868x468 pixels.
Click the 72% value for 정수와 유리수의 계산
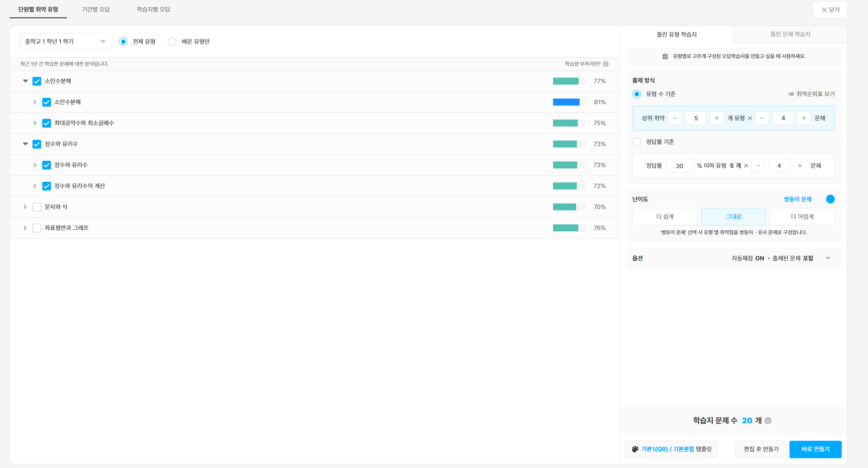[599, 186]
